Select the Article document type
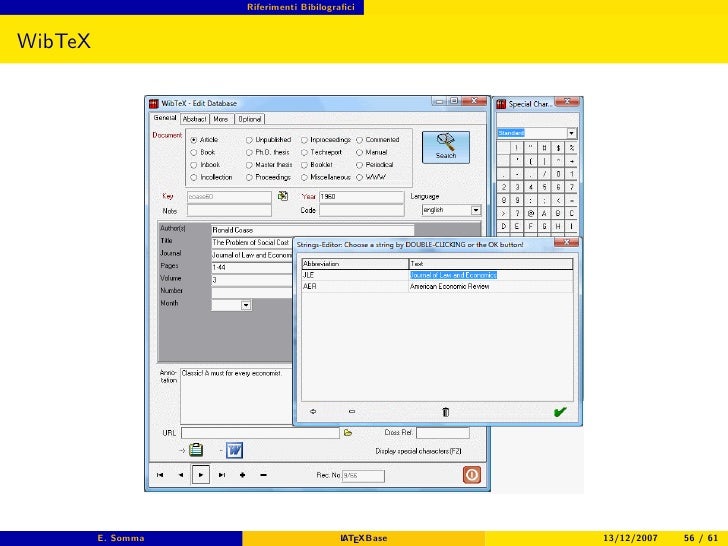728x546 pixels. (194, 140)
